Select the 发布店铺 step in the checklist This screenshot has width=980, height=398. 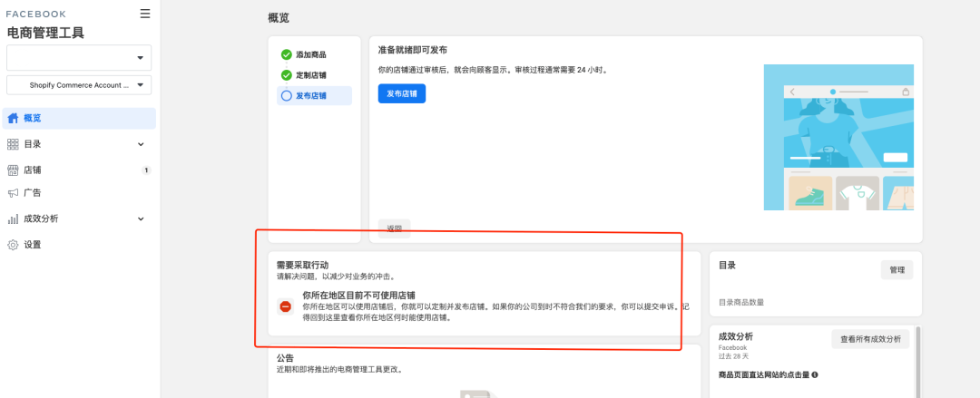click(314, 95)
